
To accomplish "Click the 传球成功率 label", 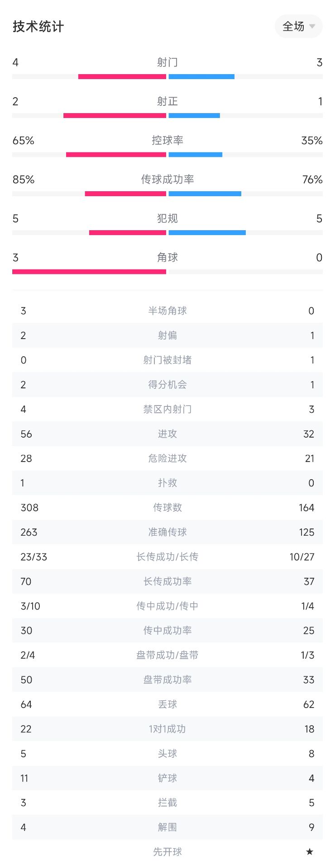I will pyautogui.click(x=167, y=179).
